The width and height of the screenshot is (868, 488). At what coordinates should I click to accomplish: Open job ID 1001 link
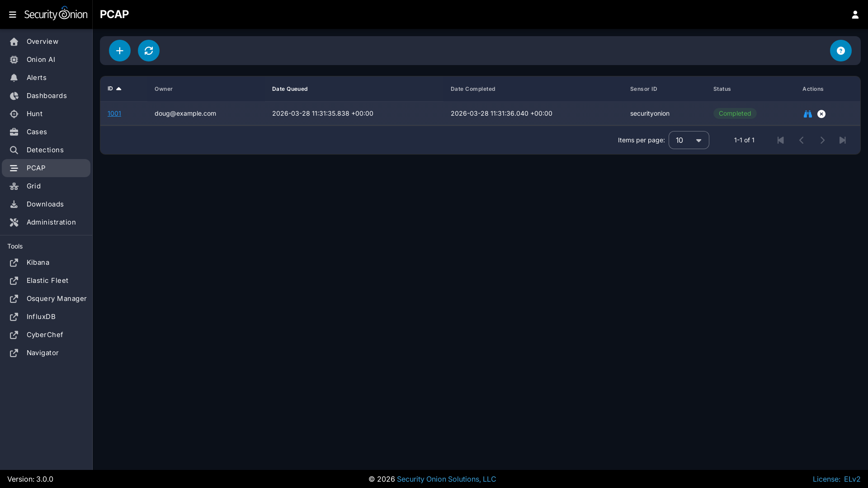114,113
